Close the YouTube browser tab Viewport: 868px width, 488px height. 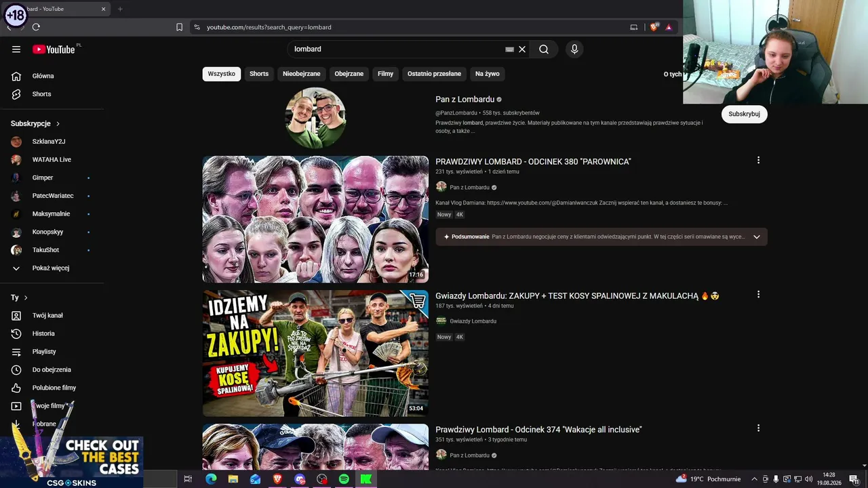point(104,9)
